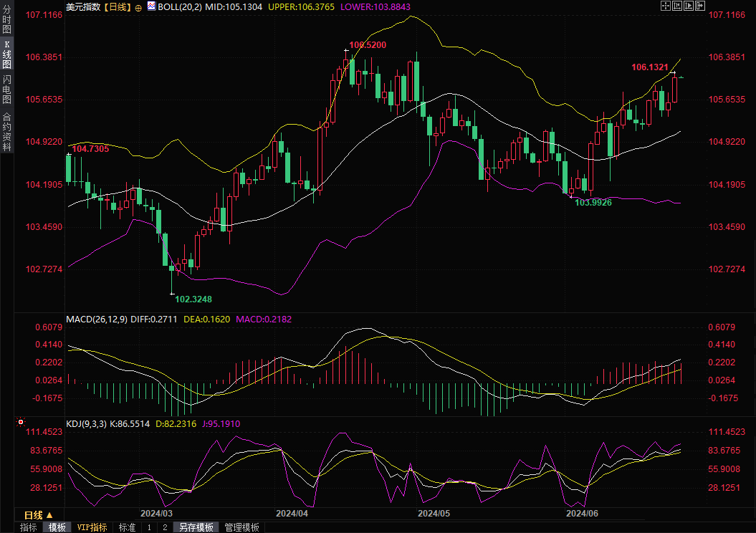Viewport: 756px width, 533px height.
Task: Click the red gear icon near KDJ
Action: (20, 423)
